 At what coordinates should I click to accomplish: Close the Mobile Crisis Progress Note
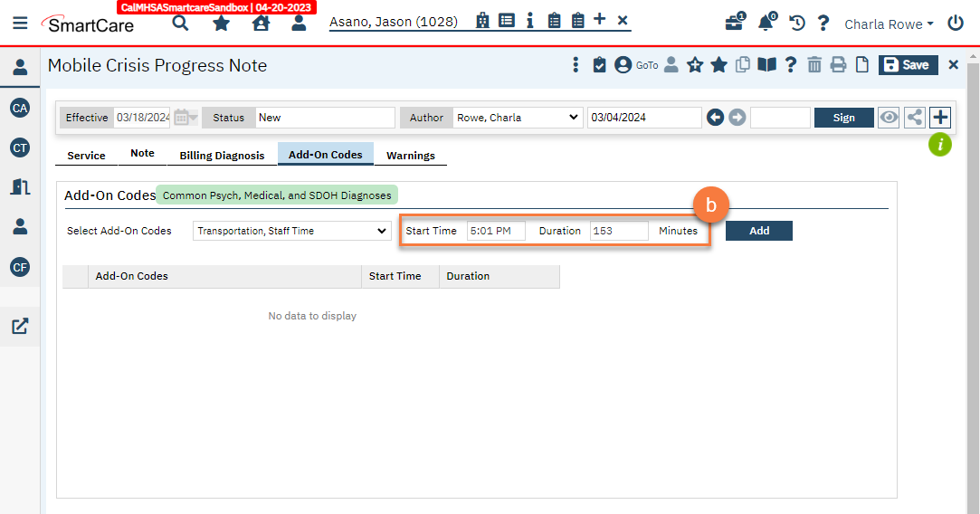coord(953,64)
